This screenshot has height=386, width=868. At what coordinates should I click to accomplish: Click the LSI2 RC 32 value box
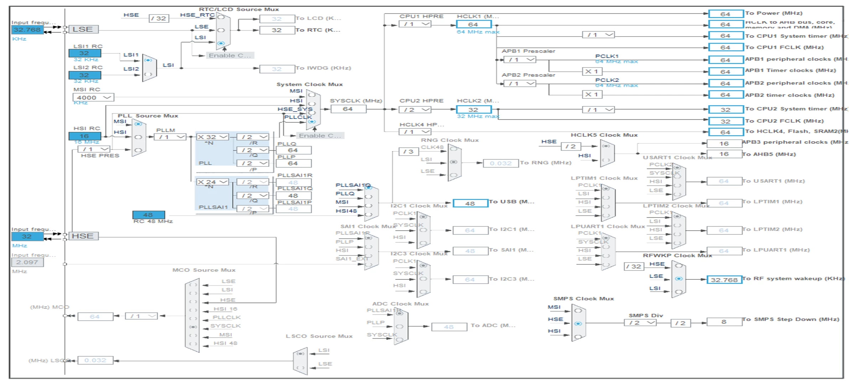click(85, 75)
